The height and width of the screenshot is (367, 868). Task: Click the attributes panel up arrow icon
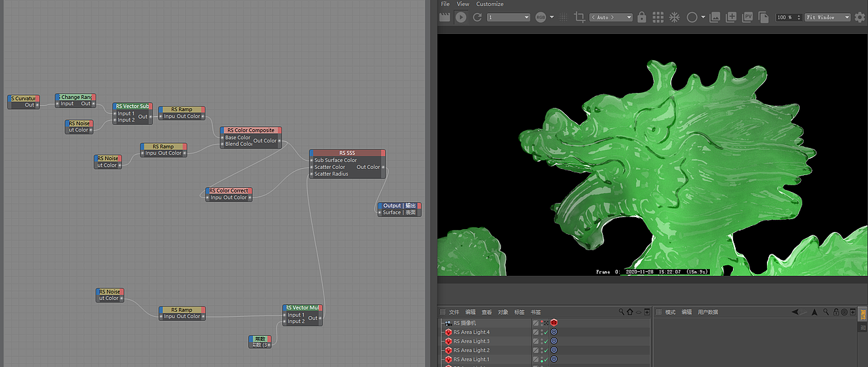[x=816, y=312]
